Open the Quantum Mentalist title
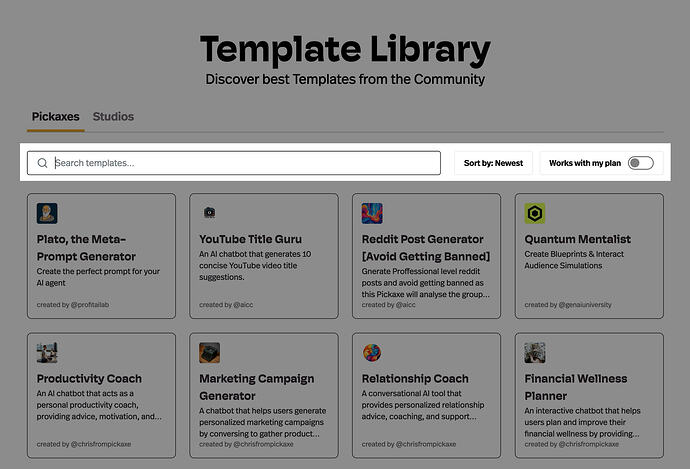Screen dimensions: 690x469 tap(577, 239)
